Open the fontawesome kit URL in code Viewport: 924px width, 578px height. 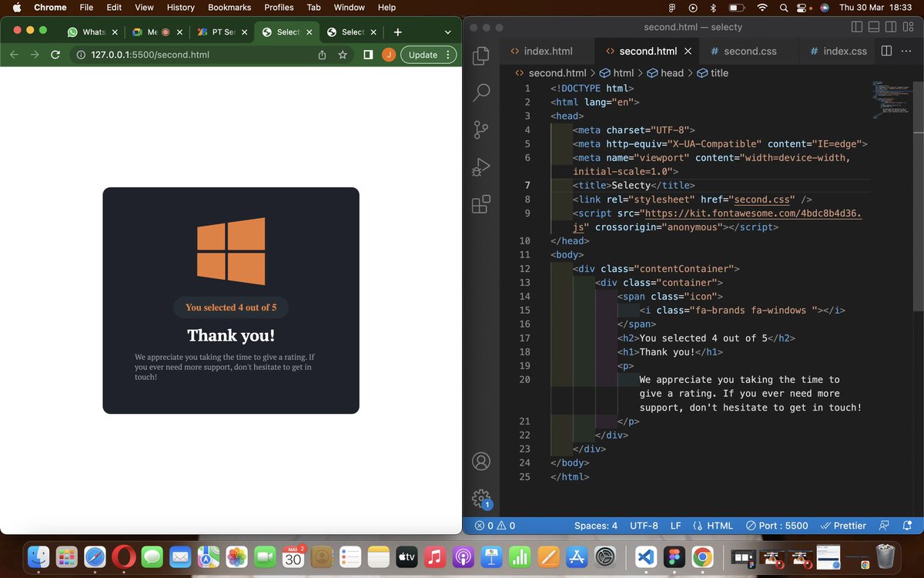point(717,220)
